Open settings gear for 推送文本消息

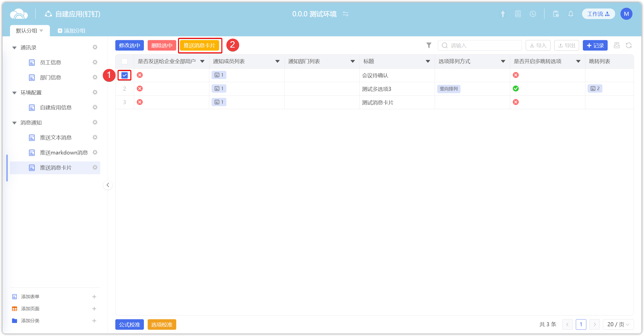coord(95,137)
